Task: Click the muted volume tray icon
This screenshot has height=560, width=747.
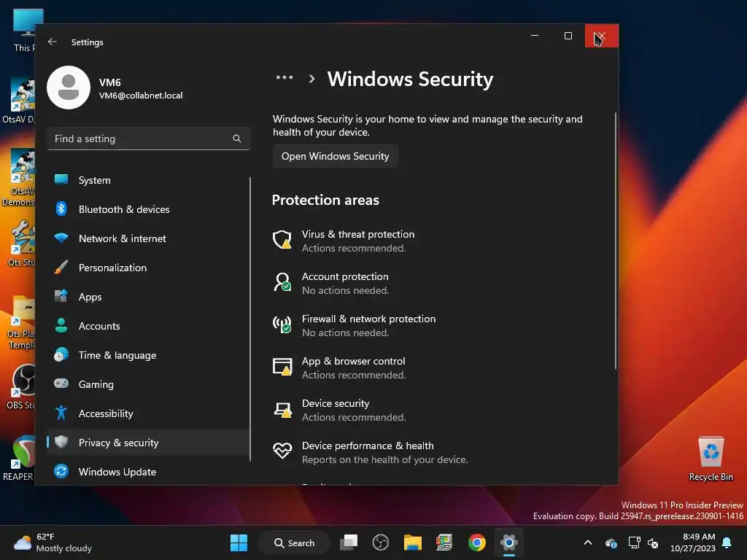Action: point(653,542)
